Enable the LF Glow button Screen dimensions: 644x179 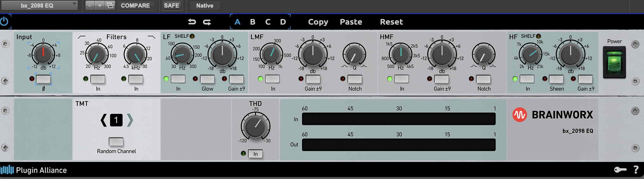207,79
